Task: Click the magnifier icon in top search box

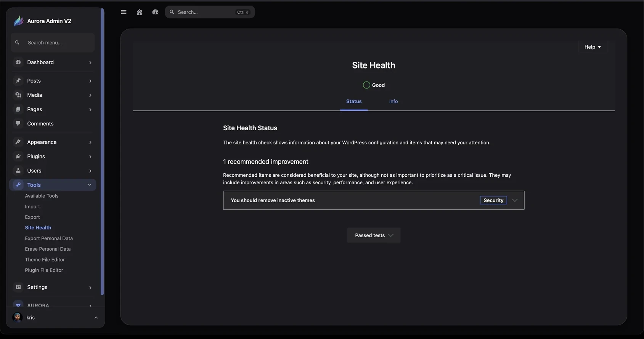Action: (172, 12)
